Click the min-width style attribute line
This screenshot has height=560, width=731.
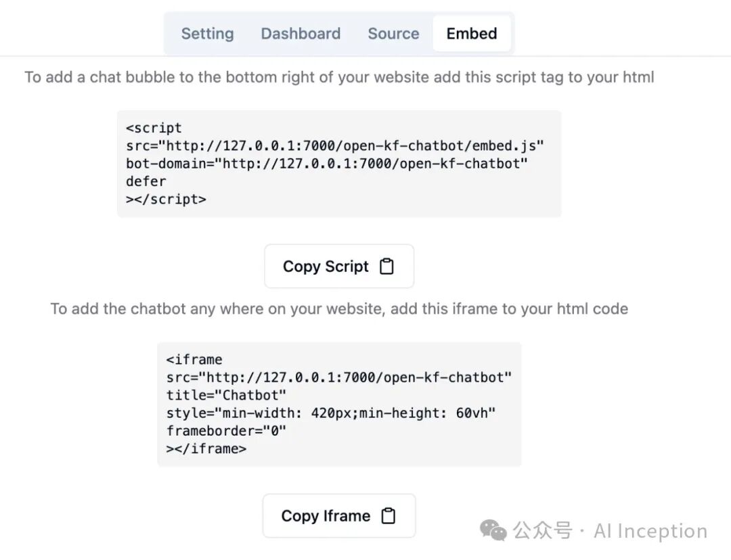pos(331,413)
